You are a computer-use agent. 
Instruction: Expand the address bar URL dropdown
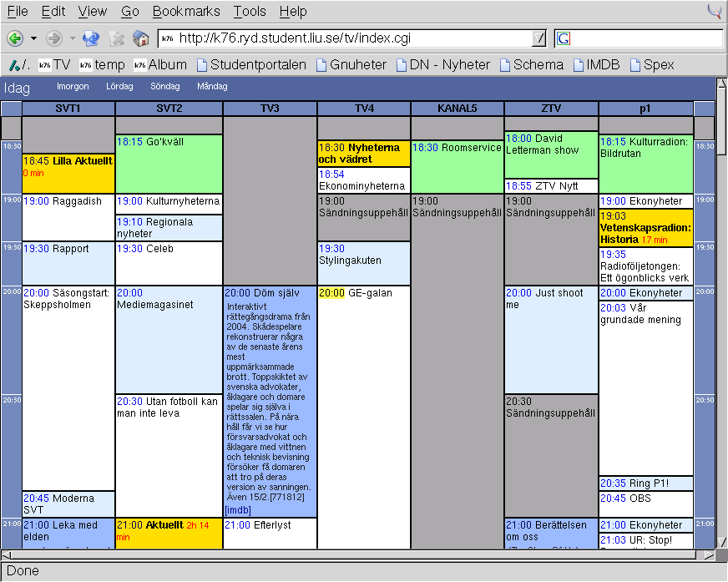(x=538, y=38)
